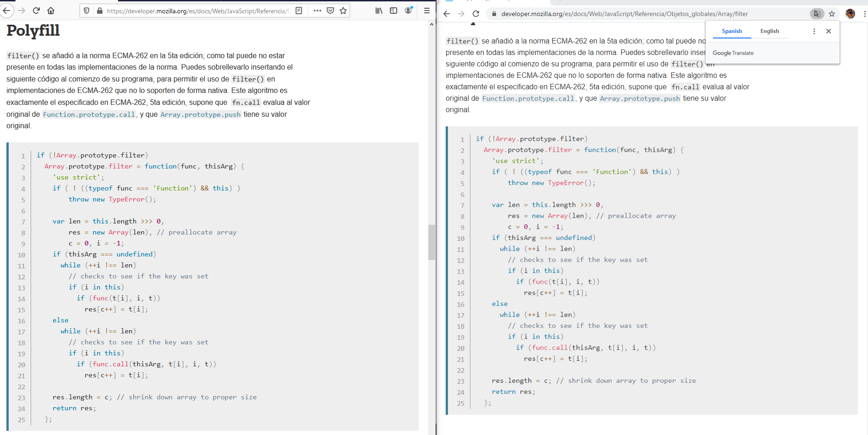Toggle the Firefox sidebar panel

(394, 10)
